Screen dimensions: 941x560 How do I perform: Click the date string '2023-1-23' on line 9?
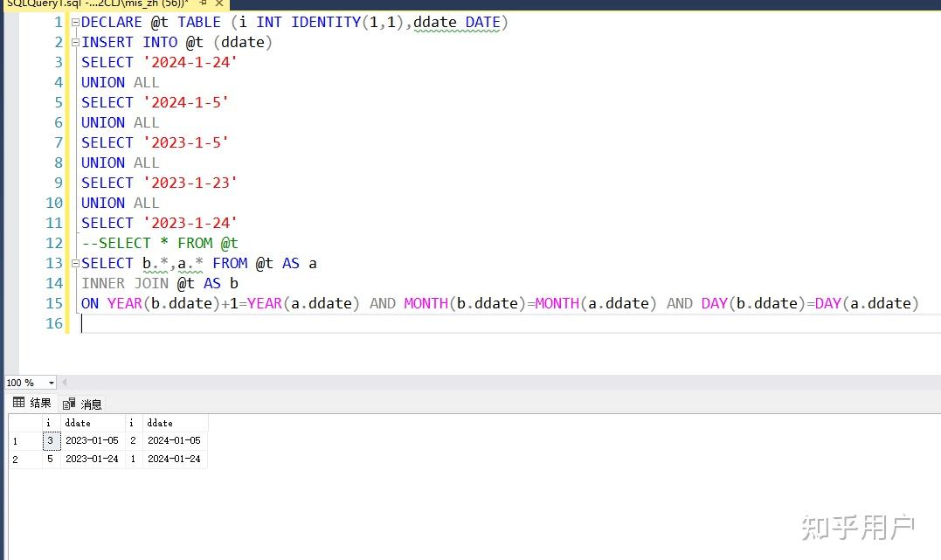(x=190, y=183)
